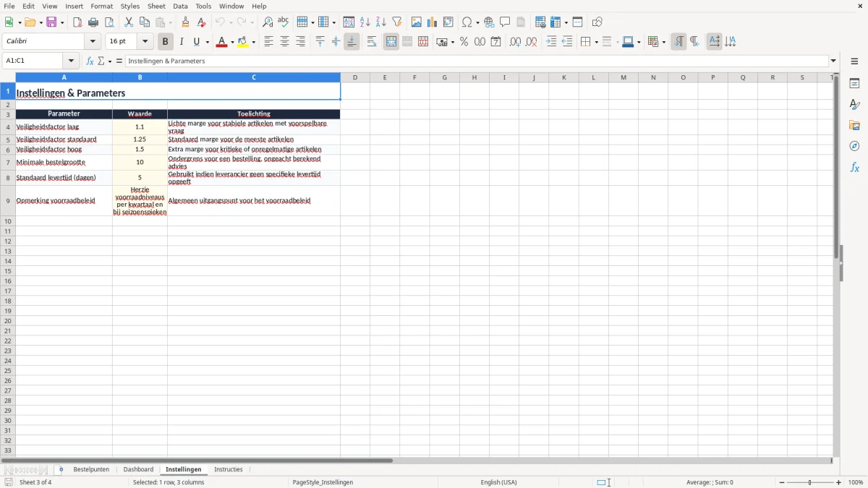Click column D header

[355, 77]
